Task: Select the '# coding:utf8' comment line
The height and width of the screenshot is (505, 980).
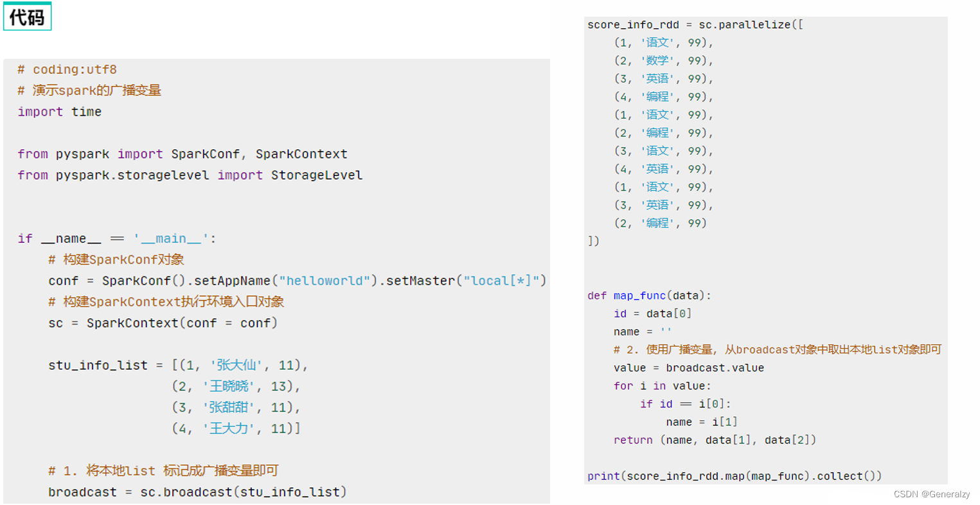Action: click(x=67, y=69)
